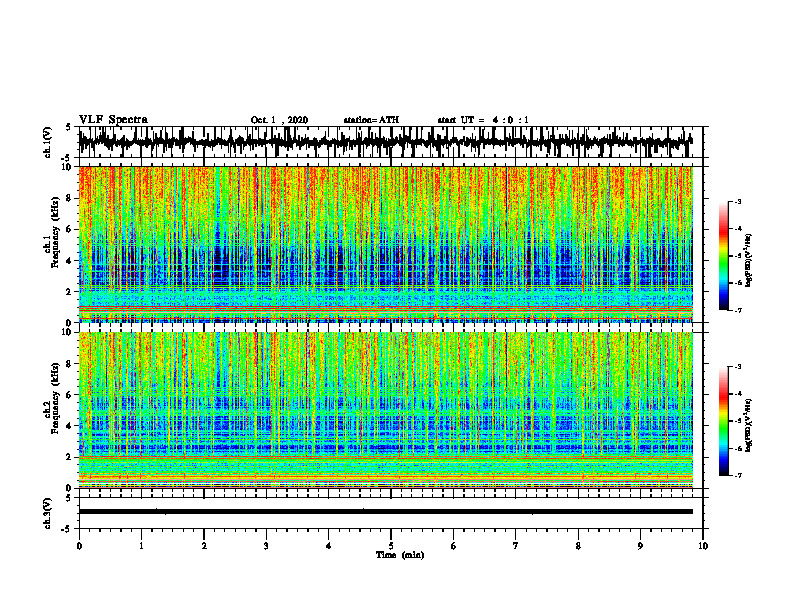Click the ch.2 color bar log(PSD) label
792x612 pixels.
[749, 425]
